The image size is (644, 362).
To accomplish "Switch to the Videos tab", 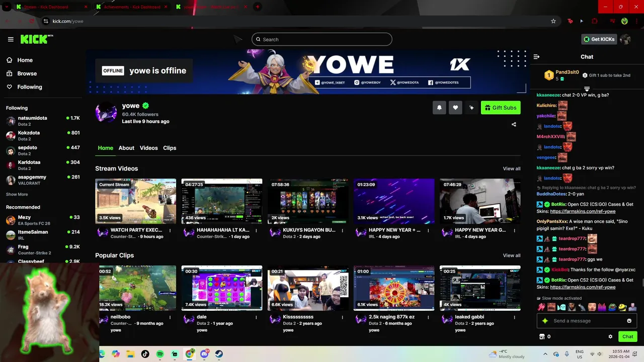I will pos(149,148).
